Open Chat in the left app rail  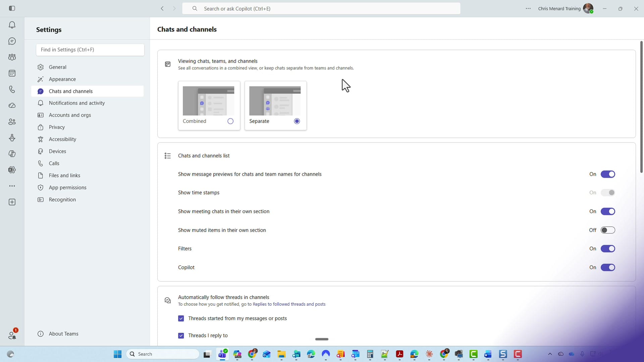pyautogui.click(x=12, y=41)
